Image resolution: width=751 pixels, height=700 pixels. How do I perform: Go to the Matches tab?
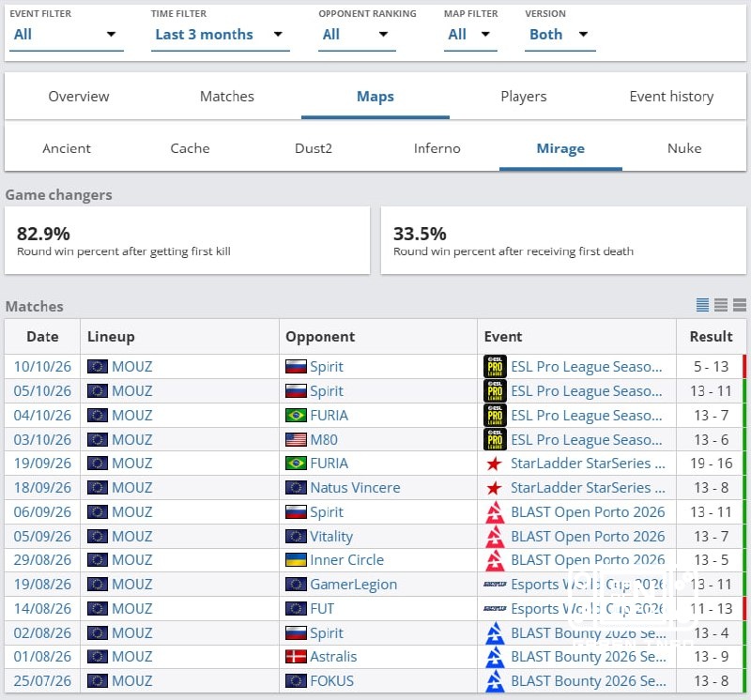tap(227, 97)
